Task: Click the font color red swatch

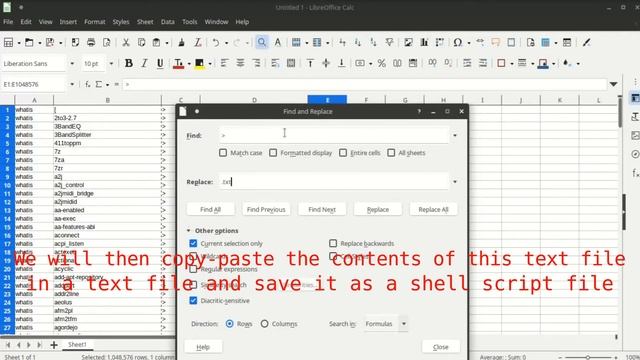Action: pos(178,64)
